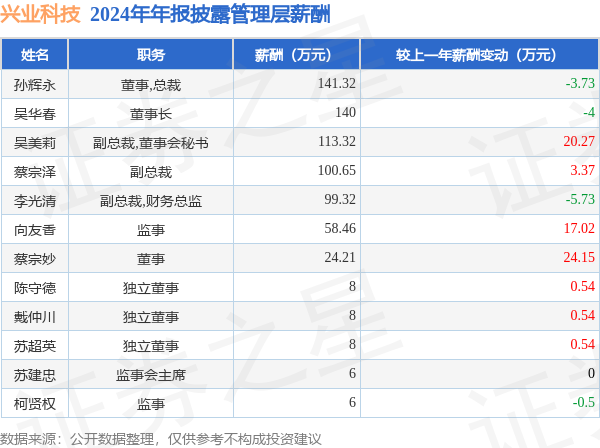Select 戴仲川's position 独立董事
Viewport: 600px width, 448px height.
click(151, 317)
